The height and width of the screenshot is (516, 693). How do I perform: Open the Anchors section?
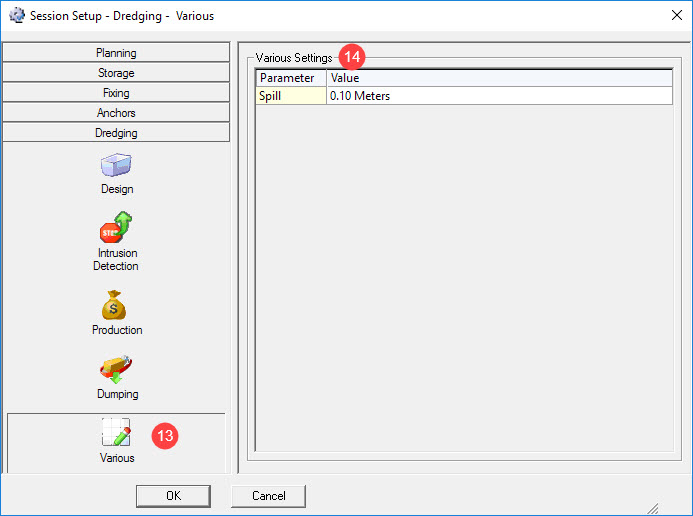[116, 113]
